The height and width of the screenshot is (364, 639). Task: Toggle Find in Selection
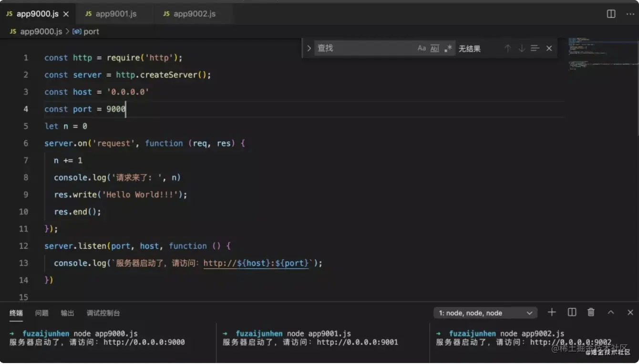535,48
